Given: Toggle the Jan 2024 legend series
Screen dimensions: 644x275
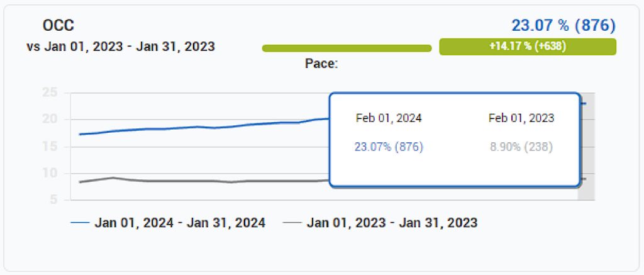Looking at the screenshot, I should 168,223.
